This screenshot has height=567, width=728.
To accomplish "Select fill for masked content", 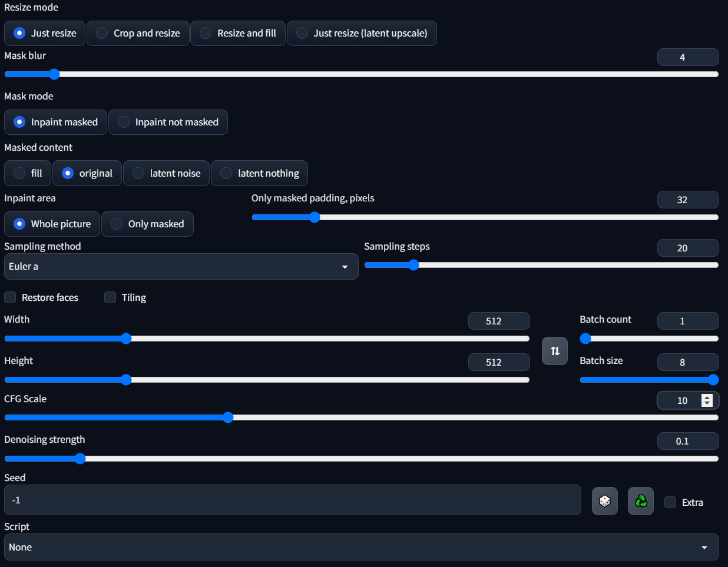I will point(28,173).
